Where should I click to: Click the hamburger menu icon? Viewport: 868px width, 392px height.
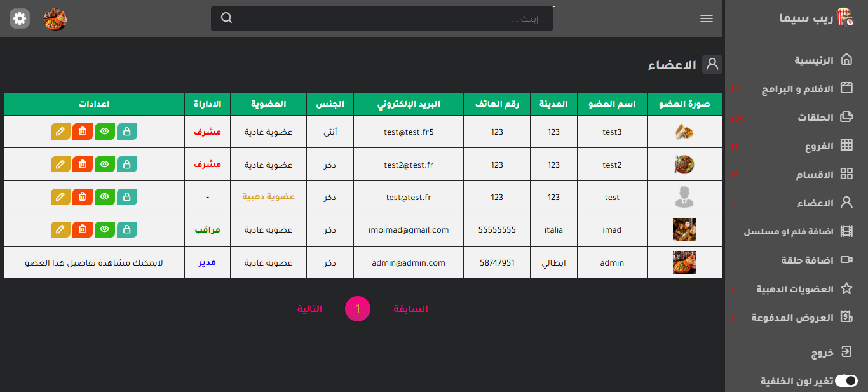coord(707,18)
